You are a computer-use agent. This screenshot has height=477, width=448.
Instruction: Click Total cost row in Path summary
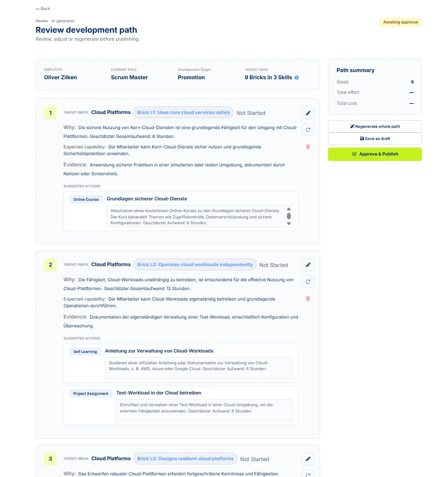pyautogui.click(x=375, y=103)
